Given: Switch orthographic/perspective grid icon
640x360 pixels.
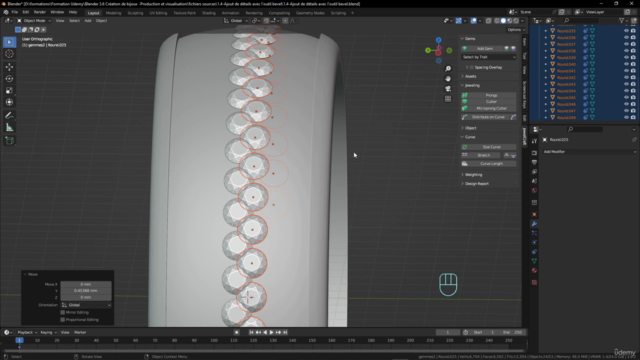Looking at the screenshot, I should point(448,99).
